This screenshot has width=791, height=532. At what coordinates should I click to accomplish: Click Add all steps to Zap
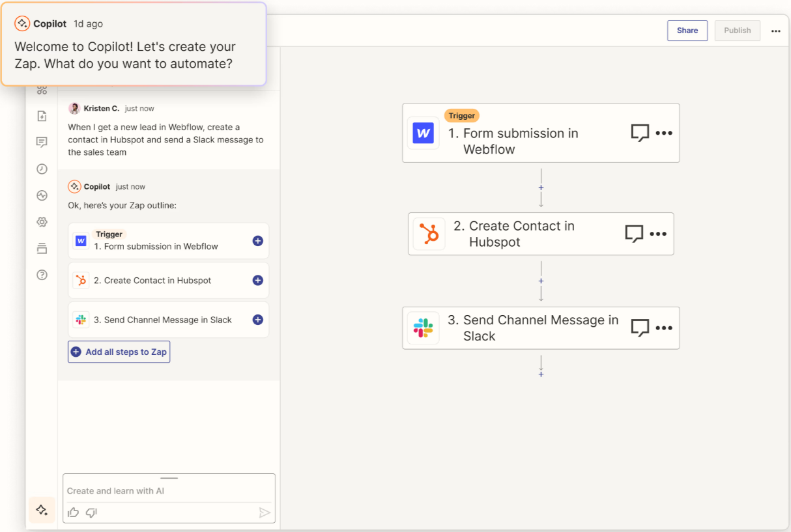click(x=119, y=352)
